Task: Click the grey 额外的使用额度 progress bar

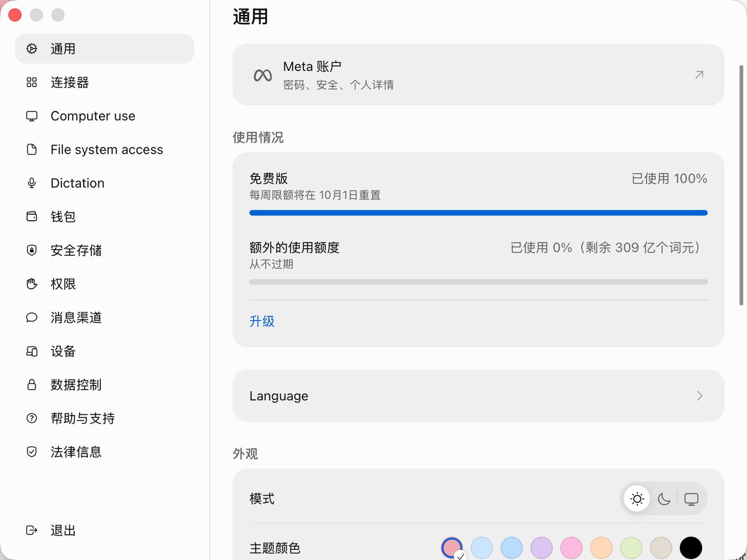Action: (478, 282)
